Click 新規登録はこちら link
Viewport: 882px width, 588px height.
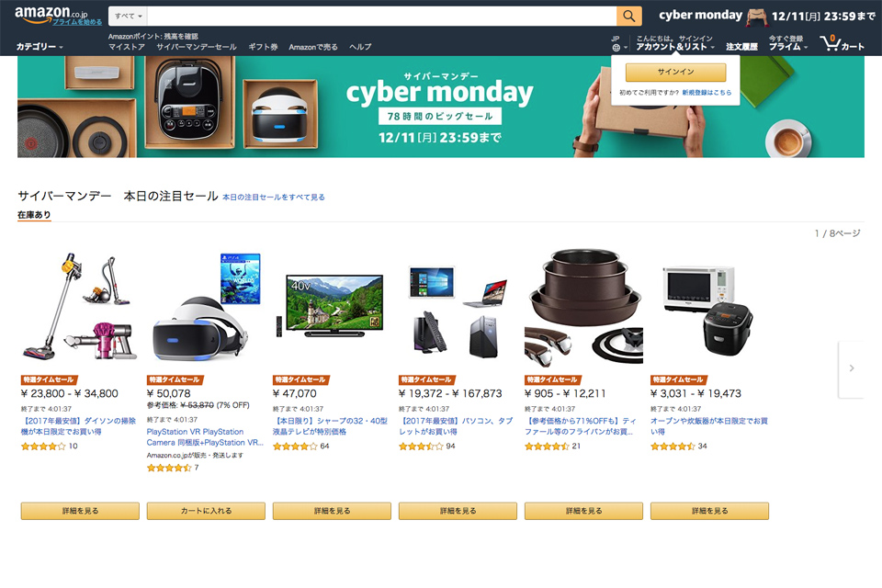[707, 92]
